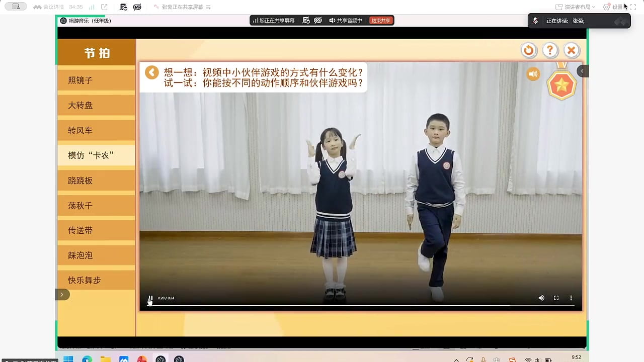Open the 演讲者布局 layout dropdown

(575, 7)
